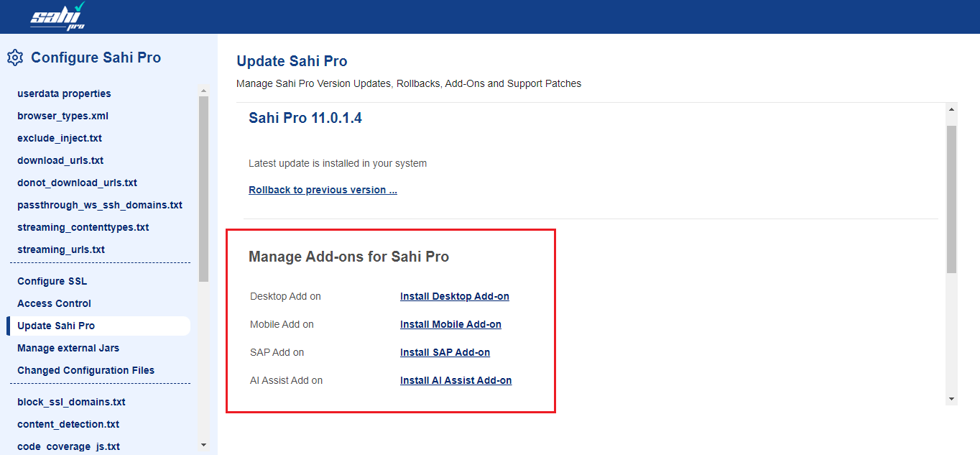980x455 pixels.
Task: Click the Sahi Pro logo
Action: pos(58,17)
